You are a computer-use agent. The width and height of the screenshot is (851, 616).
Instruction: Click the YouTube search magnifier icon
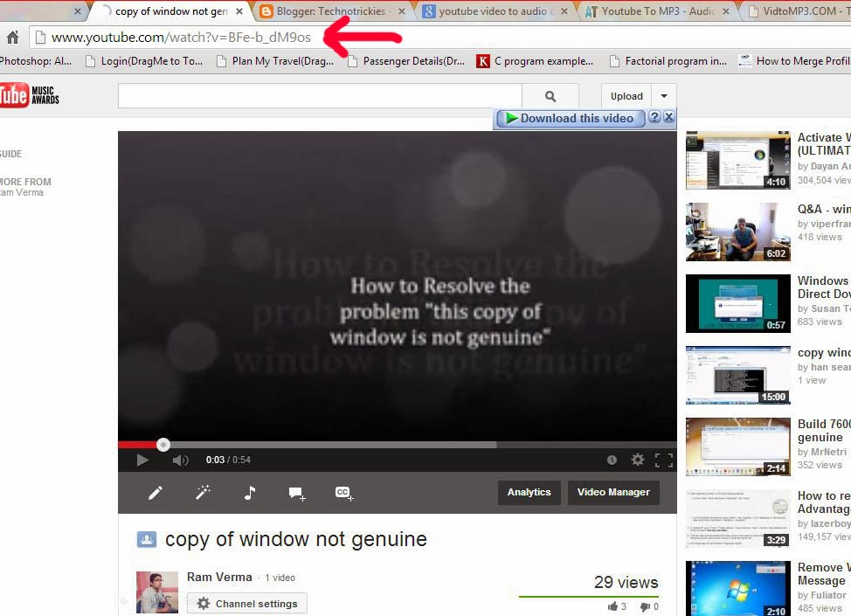550,95
